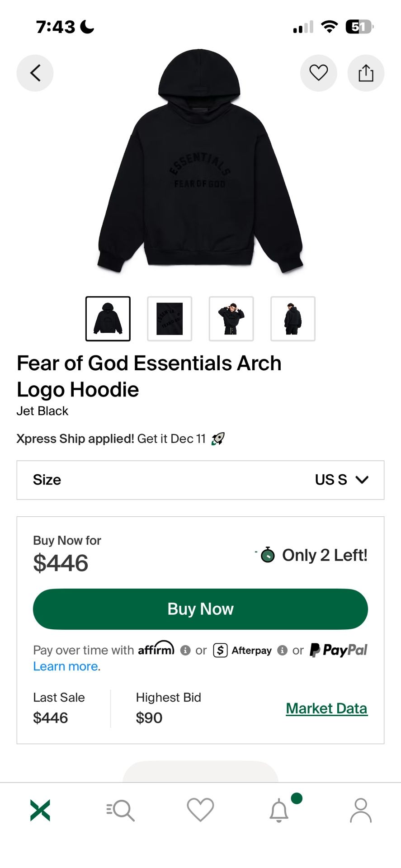Click the logo close-up thumbnail

(x=170, y=318)
